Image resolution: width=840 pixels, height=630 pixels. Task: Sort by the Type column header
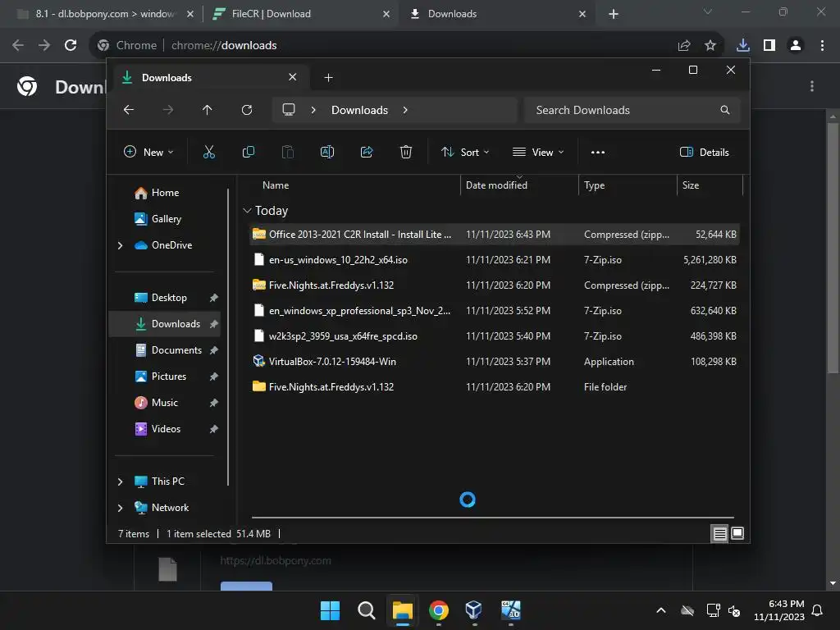point(628,185)
